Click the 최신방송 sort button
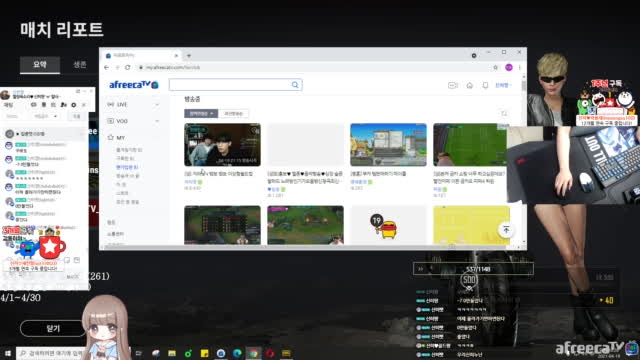This screenshot has height=360, width=640. click(233, 113)
